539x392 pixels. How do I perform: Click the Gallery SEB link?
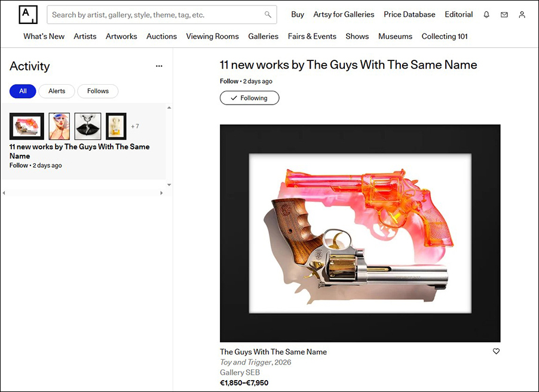[x=240, y=372]
